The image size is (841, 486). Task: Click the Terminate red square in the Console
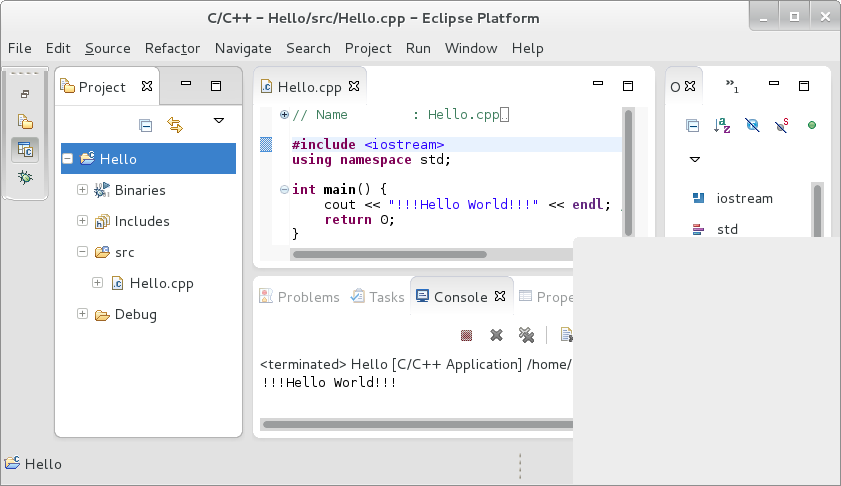[467, 335]
